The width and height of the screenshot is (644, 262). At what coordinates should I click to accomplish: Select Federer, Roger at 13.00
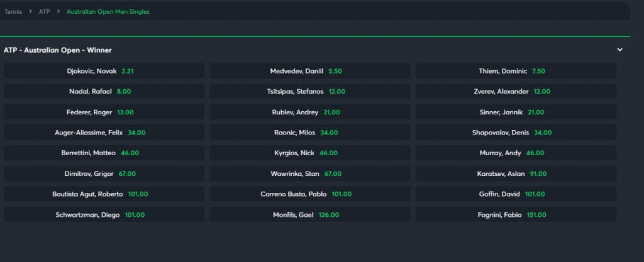click(104, 112)
